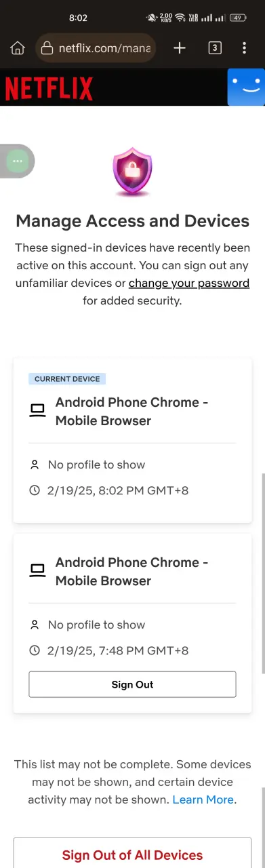Click laptop icon on second device card
Image resolution: width=265 pixels, height=868 pixels.
click(x=37, y=570)
